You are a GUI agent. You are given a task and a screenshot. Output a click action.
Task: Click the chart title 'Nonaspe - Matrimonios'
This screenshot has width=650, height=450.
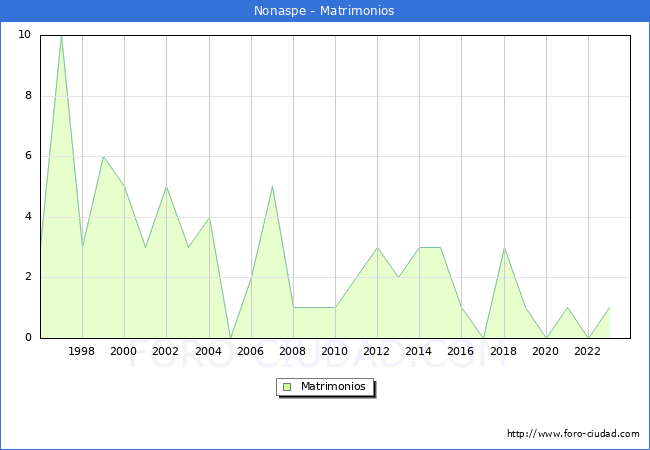point(324,10)
